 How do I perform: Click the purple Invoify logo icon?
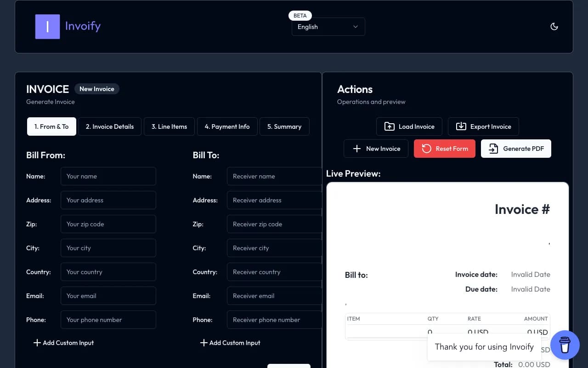(47, 27)
